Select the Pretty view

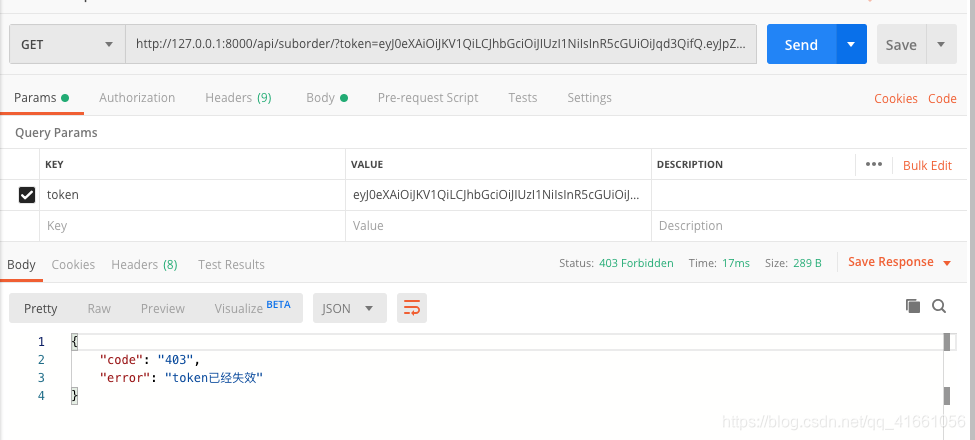(x=40, y=308)
